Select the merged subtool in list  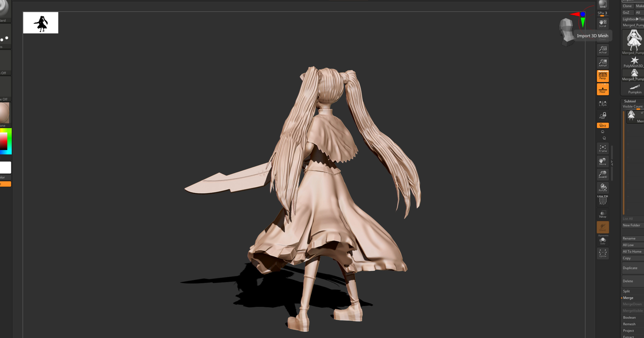(635, 117)
